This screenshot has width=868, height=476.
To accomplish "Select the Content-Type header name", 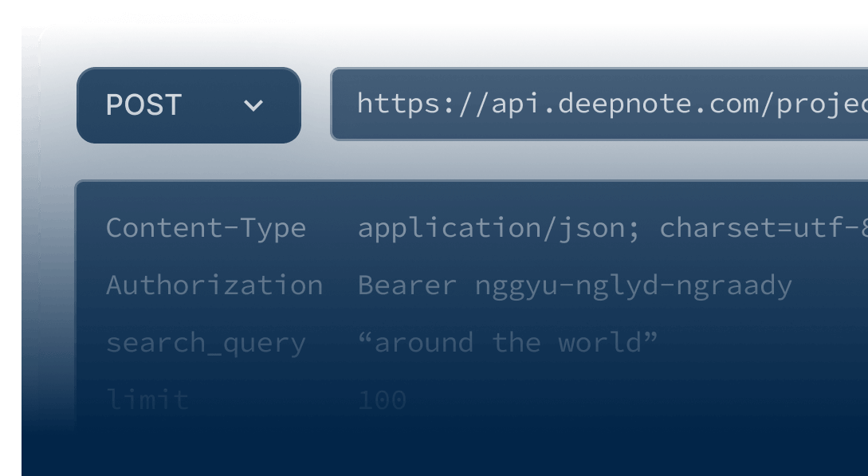I will [x=206, y=228].
